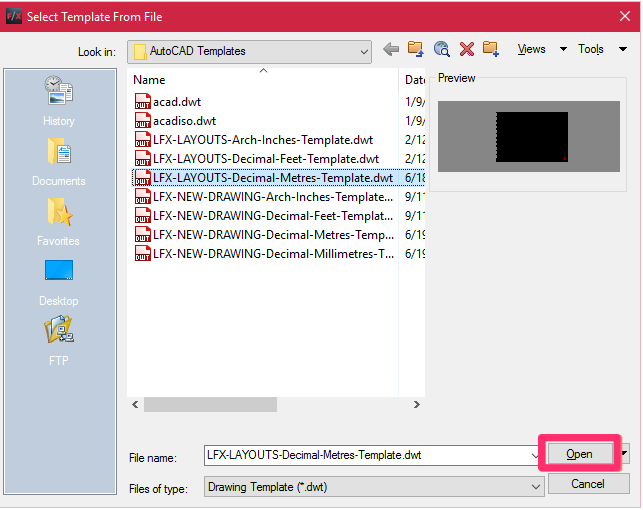
Task: Select acad.dwt template file
Action: tap(177, 102)
